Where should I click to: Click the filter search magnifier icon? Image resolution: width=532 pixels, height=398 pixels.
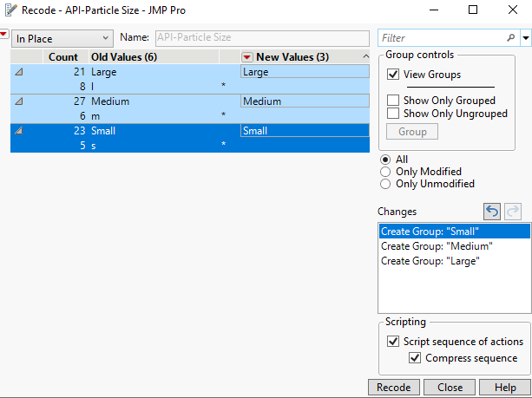click(510, 38)
